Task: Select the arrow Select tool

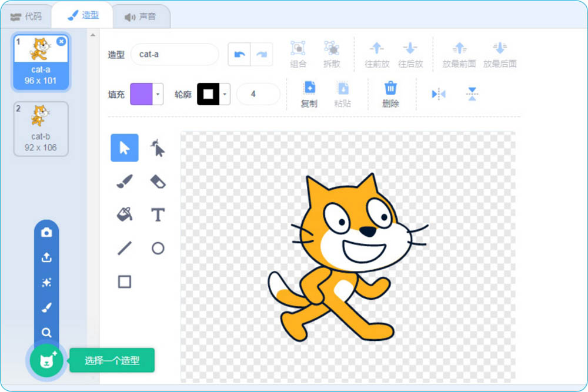Action: click(x=125, y=148)
